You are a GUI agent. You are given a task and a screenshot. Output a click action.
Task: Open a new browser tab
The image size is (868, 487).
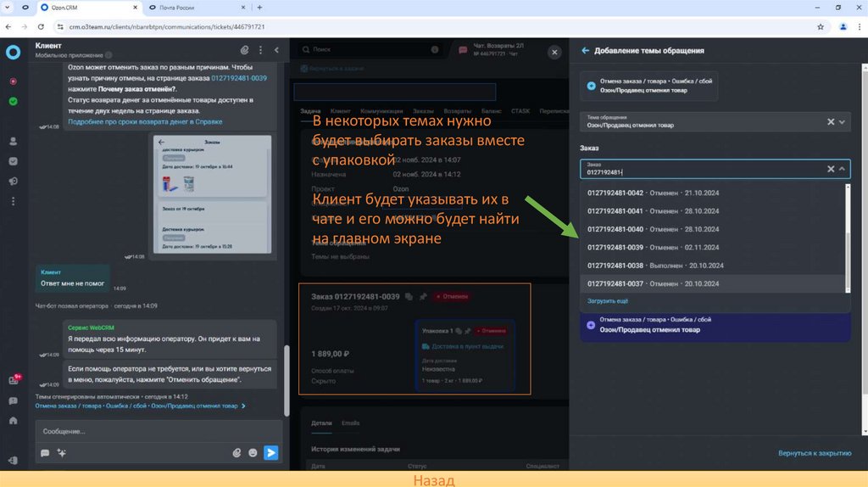(x=259, y=8)
